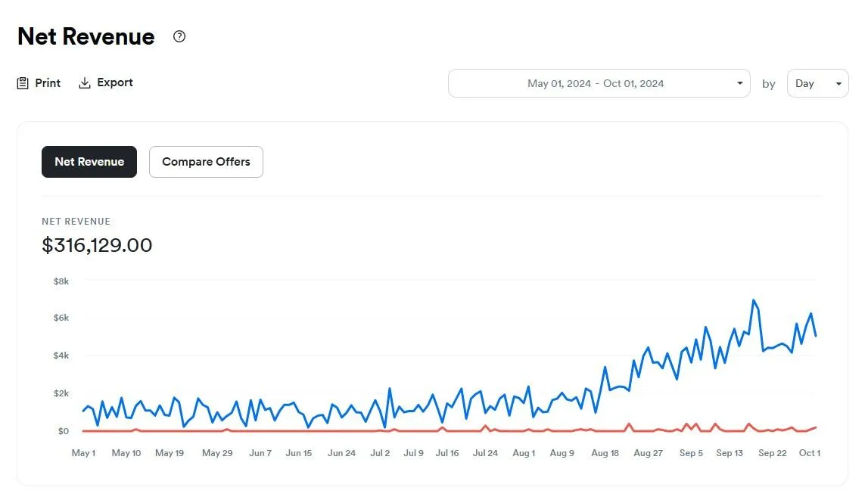The image size is (868, 503).
Task: Click the May 01, 2024 date range field
Action: coord(599,83)
